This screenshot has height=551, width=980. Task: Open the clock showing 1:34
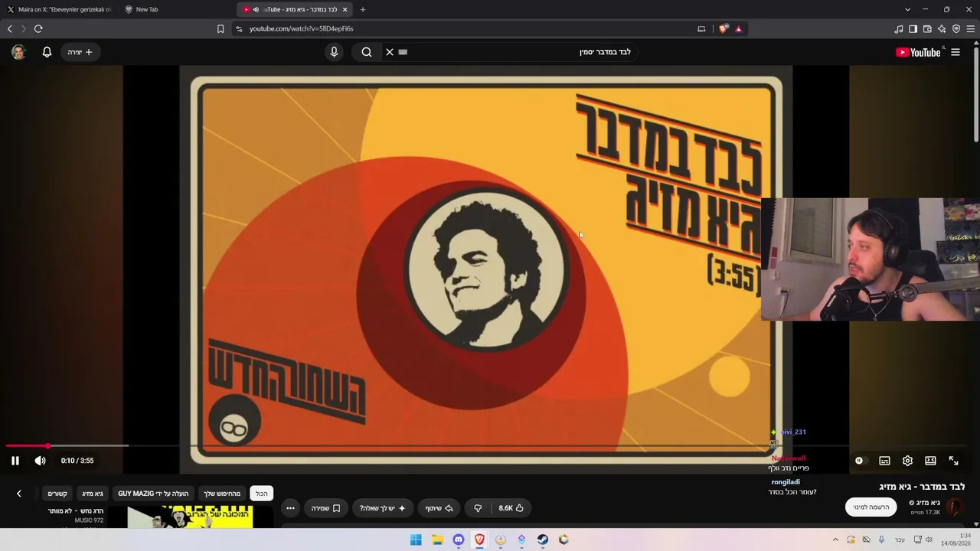click(955, 540)
